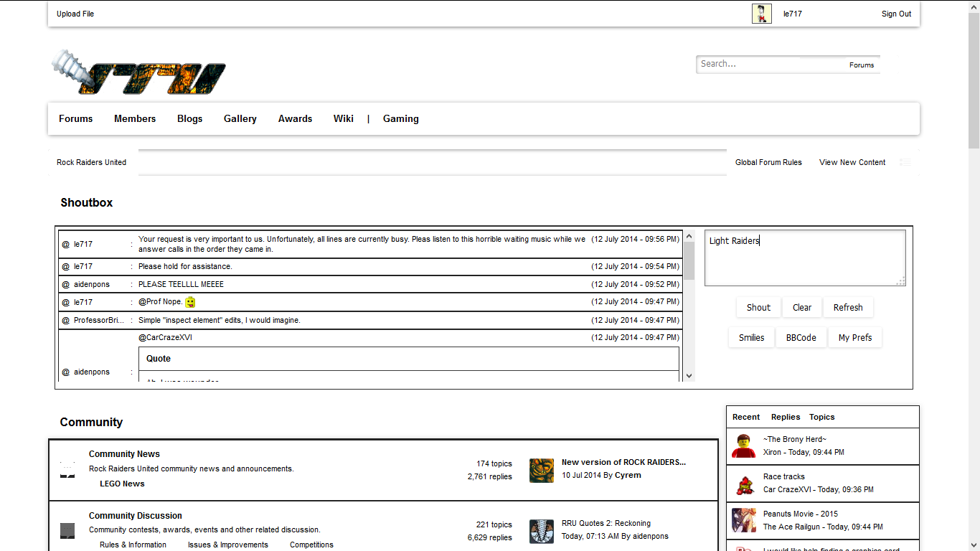Click the shout textarea resize handle
Viewport: 980px width, 551px height.
click(900, 281)
